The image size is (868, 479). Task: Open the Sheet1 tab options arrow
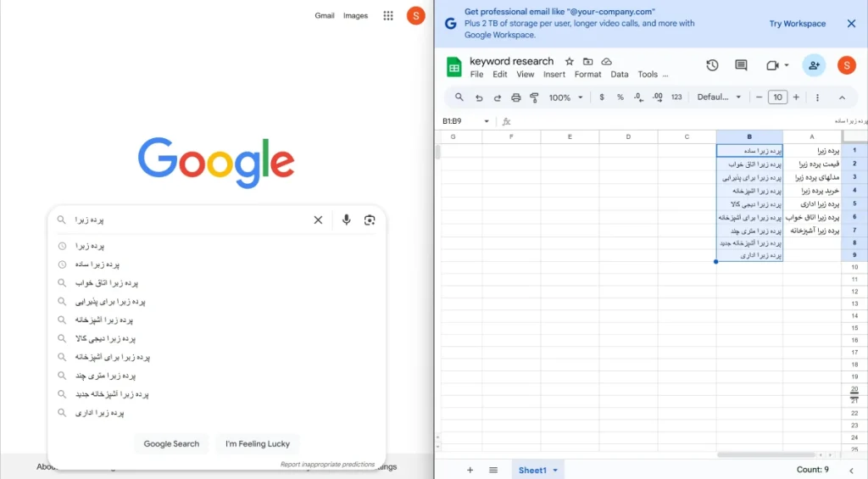tap(555, 471)
